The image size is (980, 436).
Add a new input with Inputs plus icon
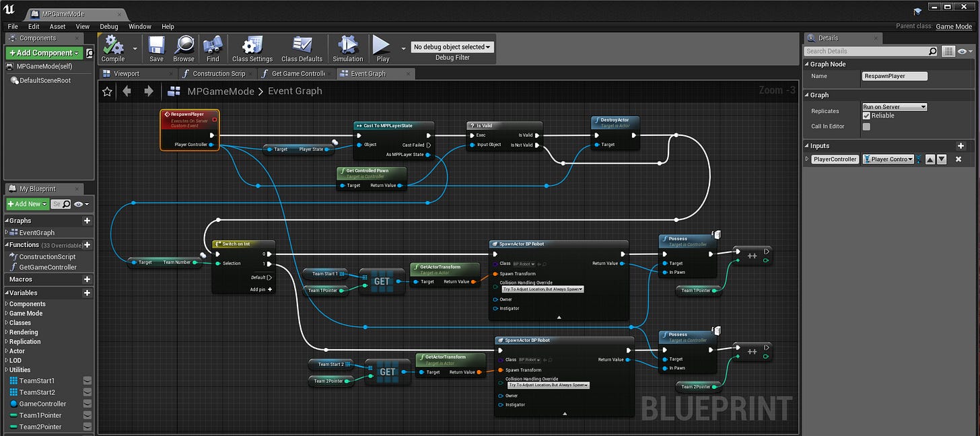[x=960, y=146]
